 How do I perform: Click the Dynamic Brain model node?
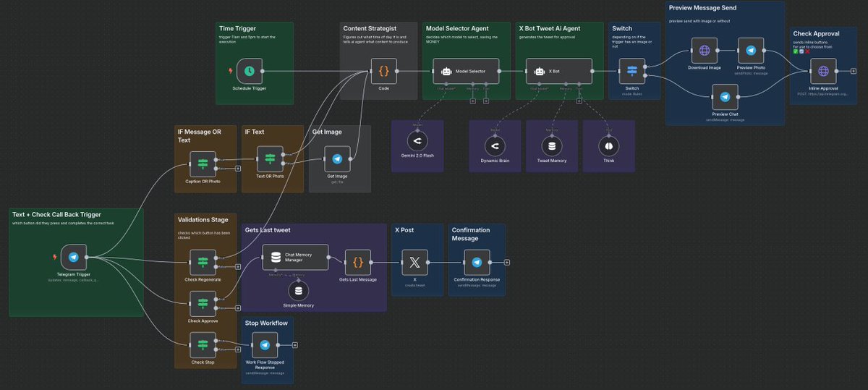click(495, 145)
